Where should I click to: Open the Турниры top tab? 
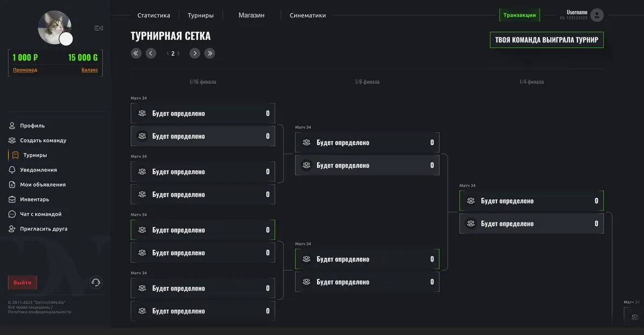[x=201, y=16]
